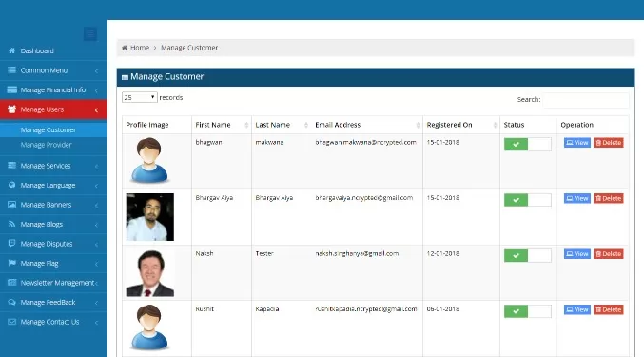644x357 pixels.
Task: Click the Dashboard home icon in sidebar
Action: coord(12,50)
